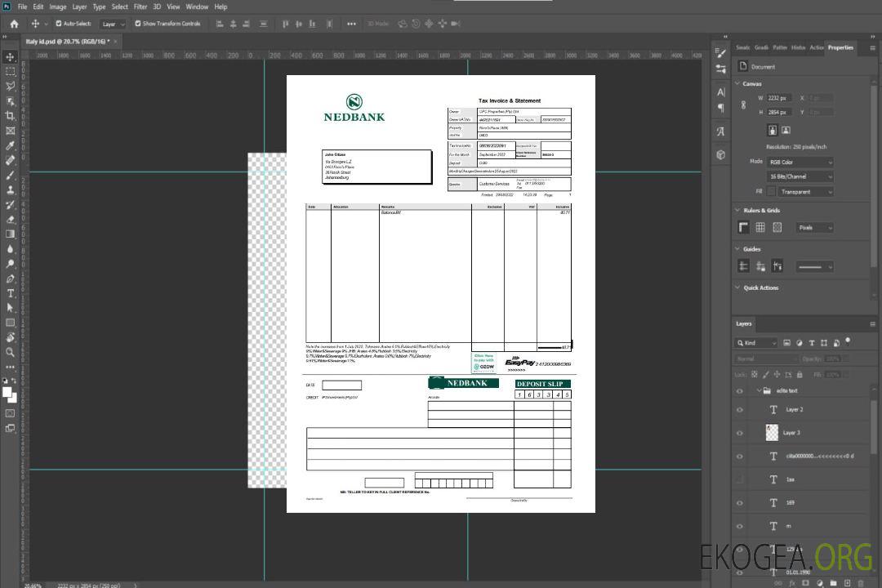Image resolution: width=882 pixels, height=588 pixels.
Task: Open the Character panel icon
Action: [x=721, y=91]
